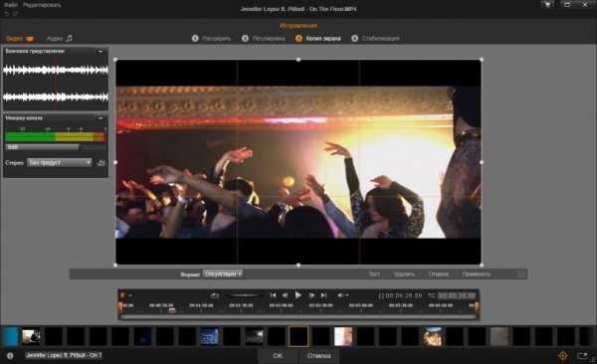Click the icon right of the Стерео dropdown
597x364 pixels.
point(100,162)
